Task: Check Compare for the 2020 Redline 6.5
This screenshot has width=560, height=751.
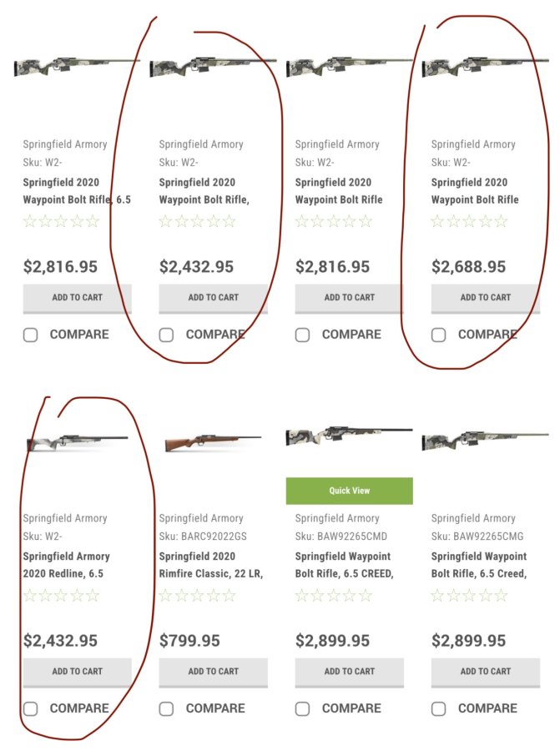Action: pyautogui.click(x=30, y=708)
